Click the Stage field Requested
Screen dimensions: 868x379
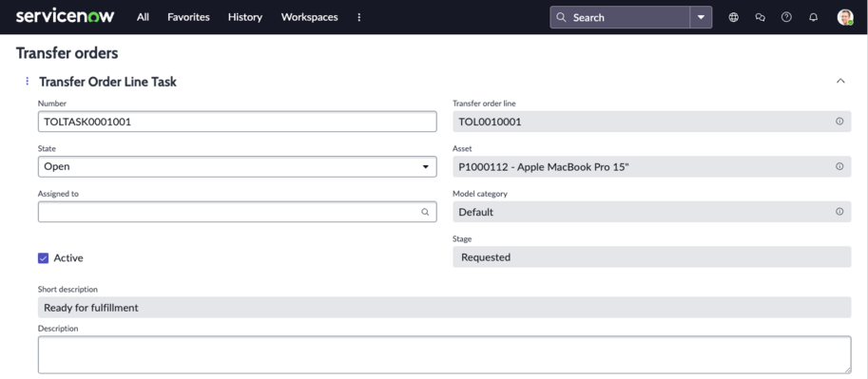(x=651, y=256)
